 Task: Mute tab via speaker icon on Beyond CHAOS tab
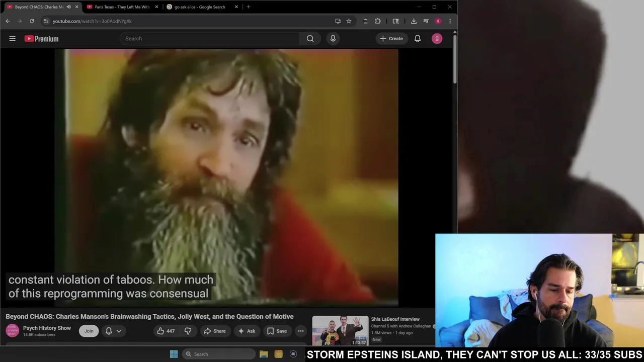click(x=68, y=7)
